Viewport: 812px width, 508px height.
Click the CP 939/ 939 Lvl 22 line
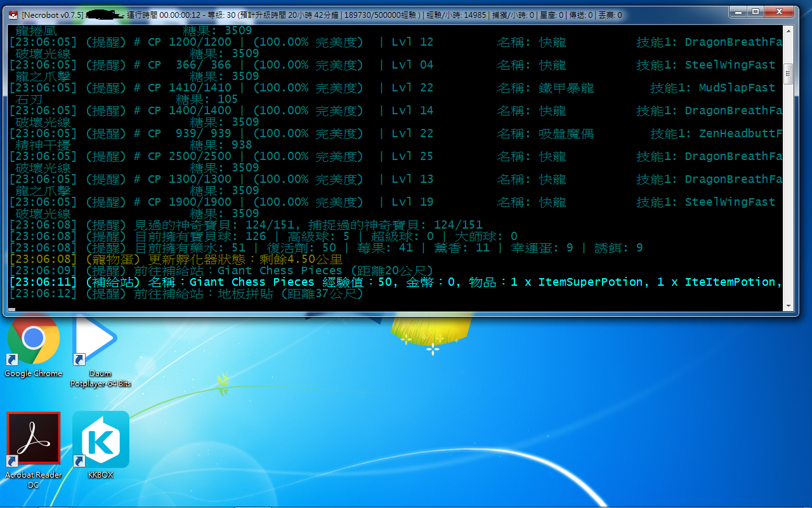click(x=396, y=133)
